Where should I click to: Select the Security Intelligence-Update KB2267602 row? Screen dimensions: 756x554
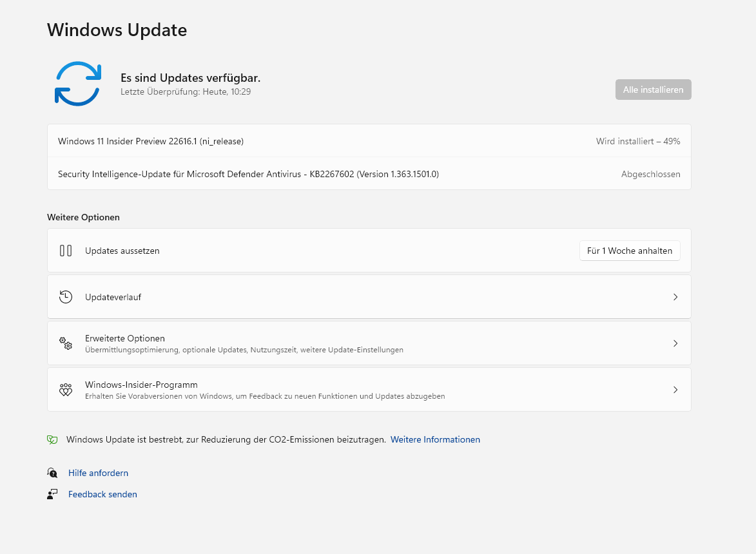click(248, 174)
